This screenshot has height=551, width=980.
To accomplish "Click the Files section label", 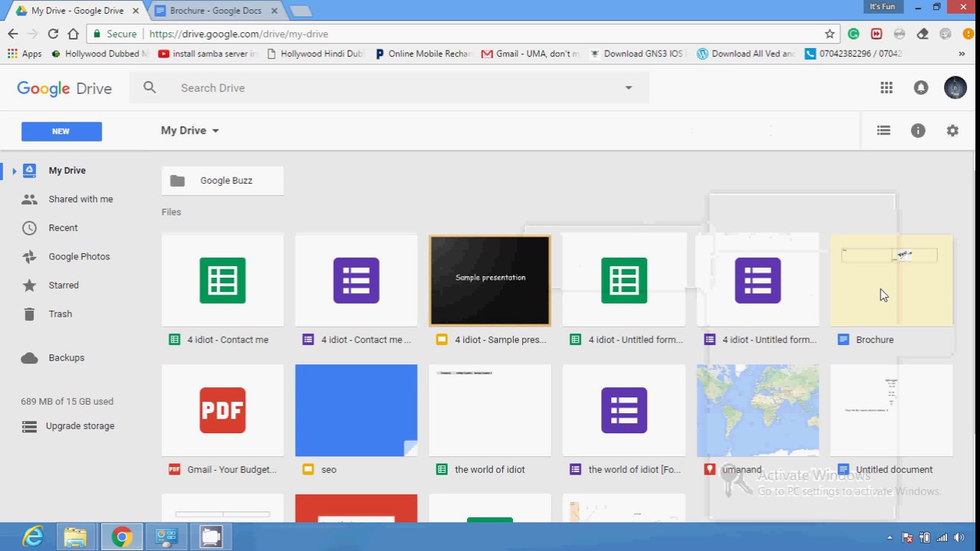I will click(171, 212).
